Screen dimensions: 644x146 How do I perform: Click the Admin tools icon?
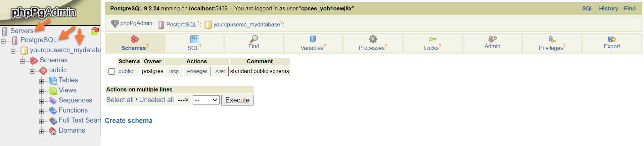[492, 39]
